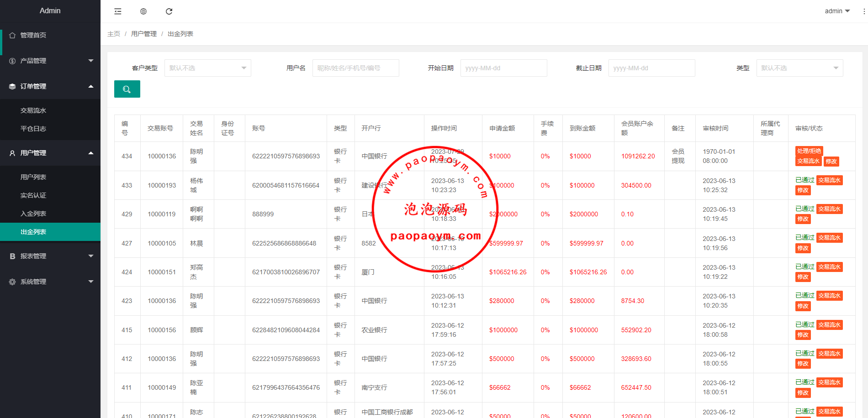Click the 用户名 search input field

[x=355, y=68]
